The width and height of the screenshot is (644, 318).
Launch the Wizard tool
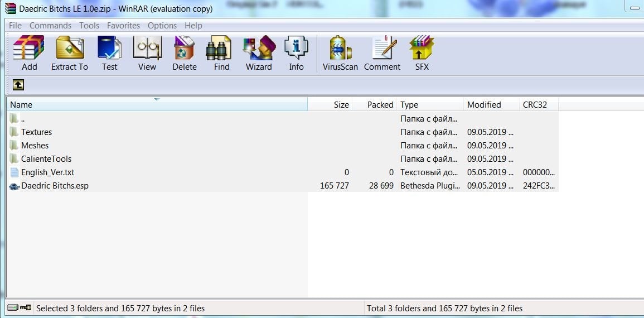(259, 47)
